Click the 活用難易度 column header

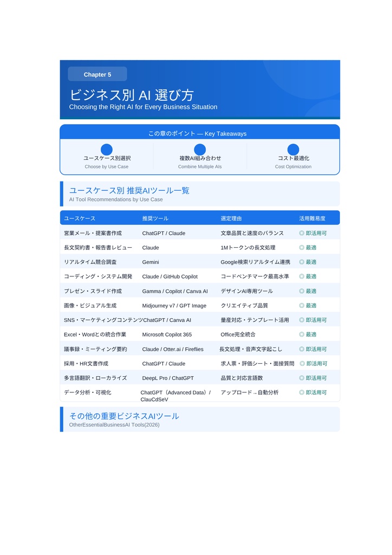[x=312, y=218]
